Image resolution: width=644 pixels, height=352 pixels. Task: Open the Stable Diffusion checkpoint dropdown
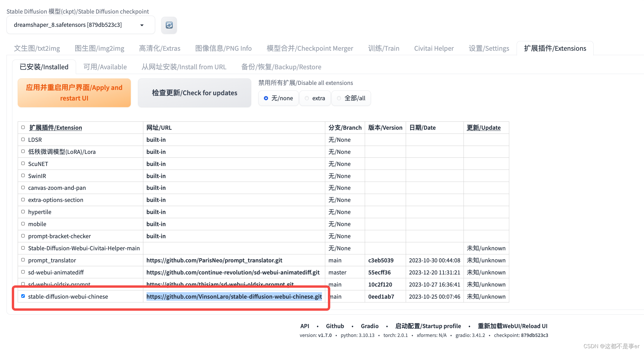[x=80, y=25]
